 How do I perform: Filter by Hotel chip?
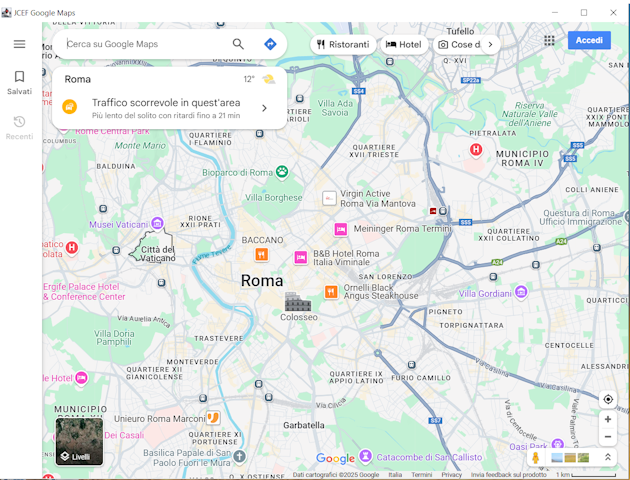tap(404, 44)
